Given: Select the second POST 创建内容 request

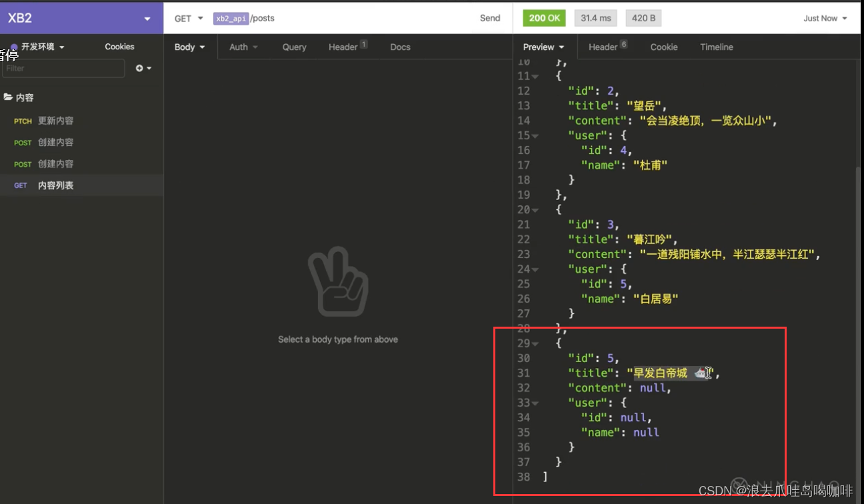Looking at the screenshot, I should click(81, 163).
